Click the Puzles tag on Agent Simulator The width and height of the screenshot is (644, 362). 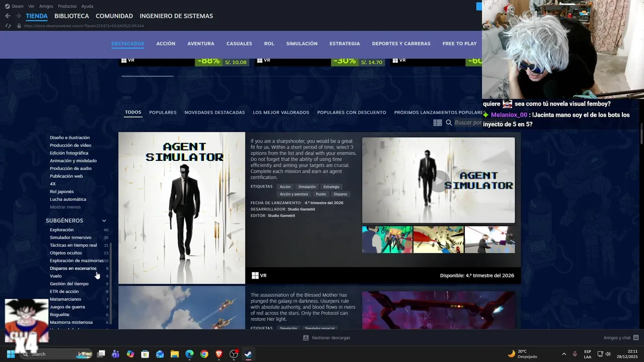pyautogui.click(x=321, y=194)
